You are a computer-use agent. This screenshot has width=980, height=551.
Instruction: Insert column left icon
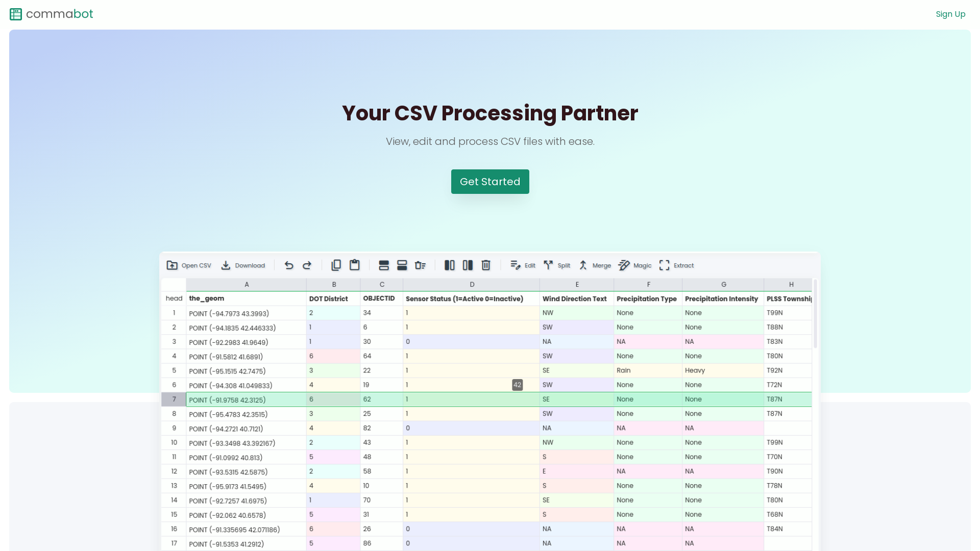450,265
